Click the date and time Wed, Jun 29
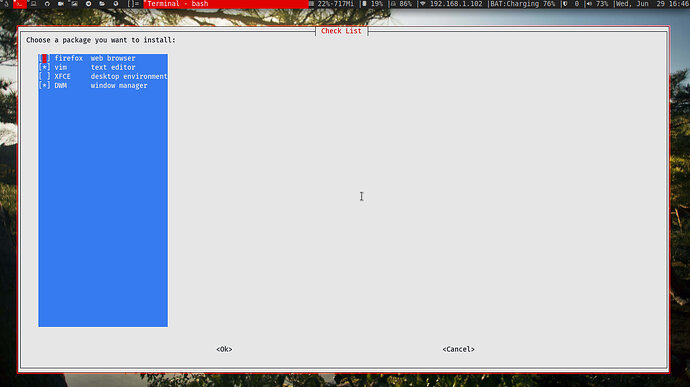 pyautogui.click(x=653, y=4)
